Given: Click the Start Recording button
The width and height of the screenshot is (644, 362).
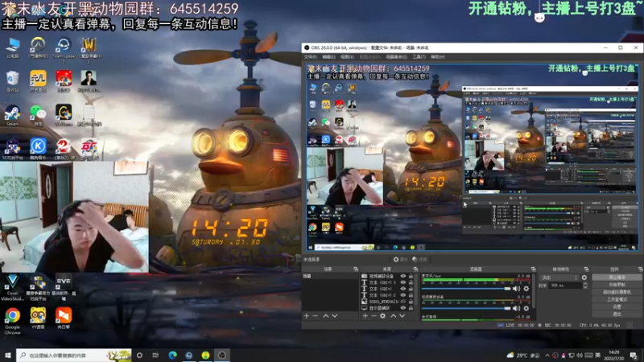Looking at the screenshot, I should [617, 285].
